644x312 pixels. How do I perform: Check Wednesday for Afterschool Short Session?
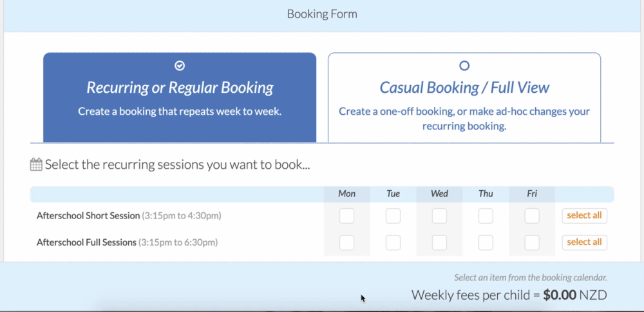439,216
